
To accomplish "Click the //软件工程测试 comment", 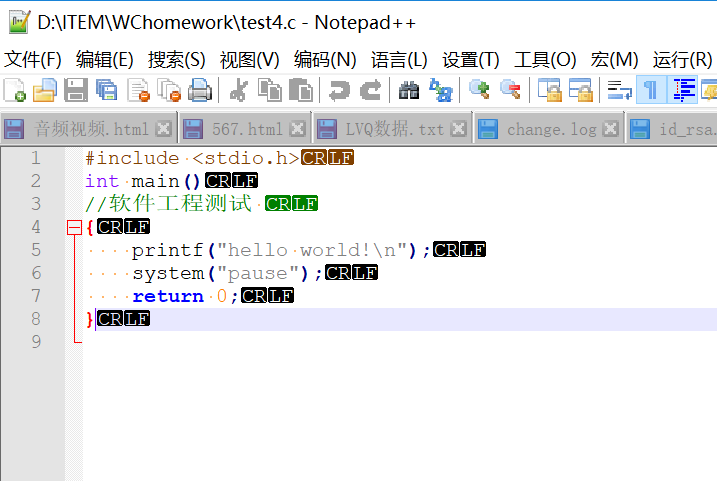I will click(169, 204).
